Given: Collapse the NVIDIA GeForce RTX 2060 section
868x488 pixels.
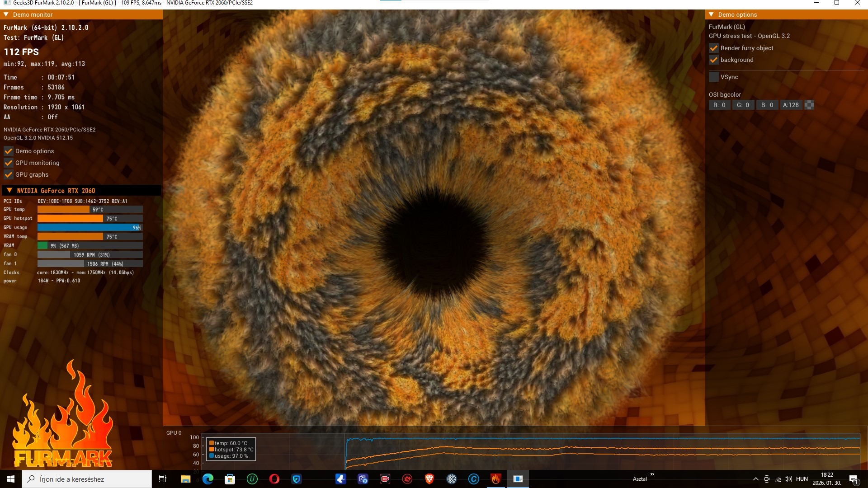Looking at the screenshot, I should point(9,190).
